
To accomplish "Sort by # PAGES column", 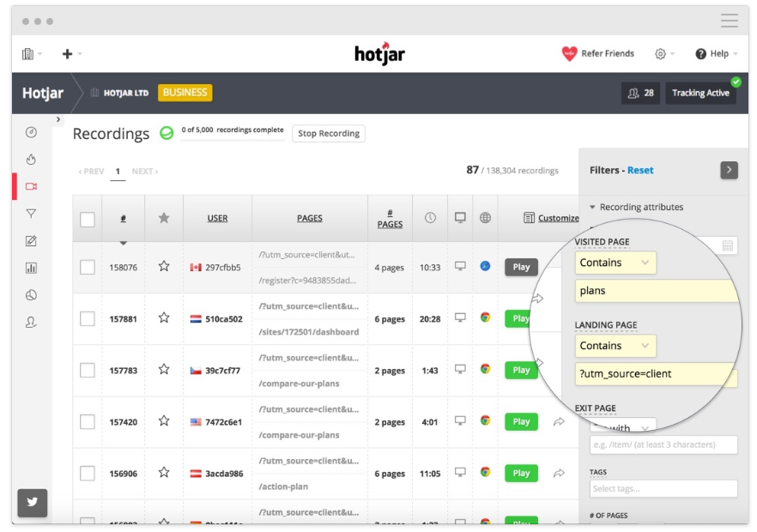I will pyautogui.click(x=390, y=219).
